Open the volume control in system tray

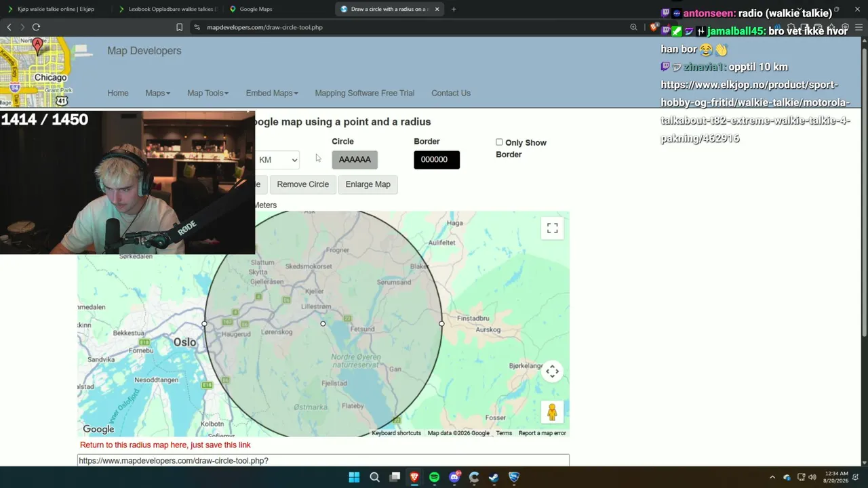click(x=812, y=477)
